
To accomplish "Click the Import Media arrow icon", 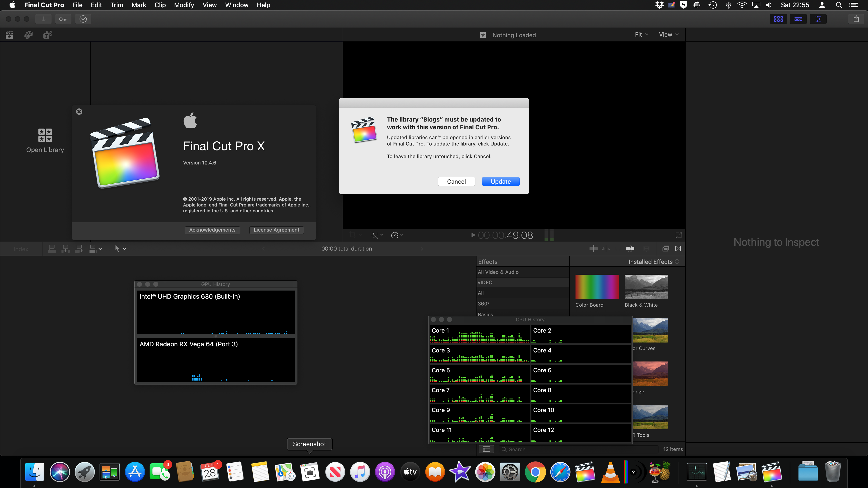I will 43,19.
